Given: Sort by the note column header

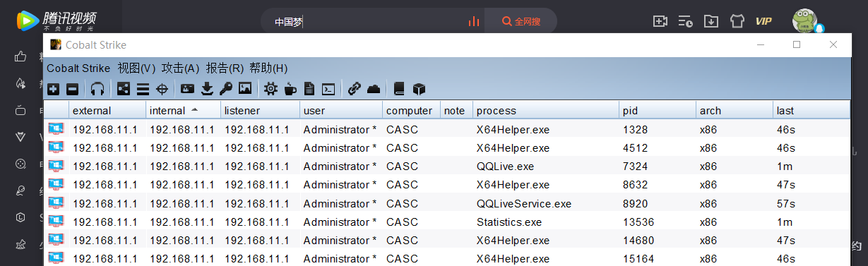Looking at the screenshot, I should tap(456, 110).
